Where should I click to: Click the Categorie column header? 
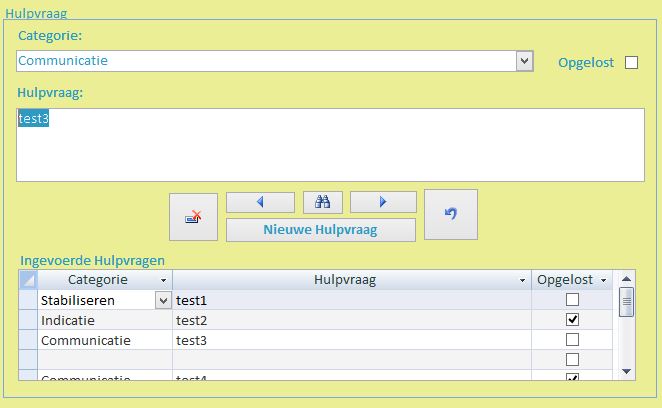pyautogui.click(x=105, y=280)
